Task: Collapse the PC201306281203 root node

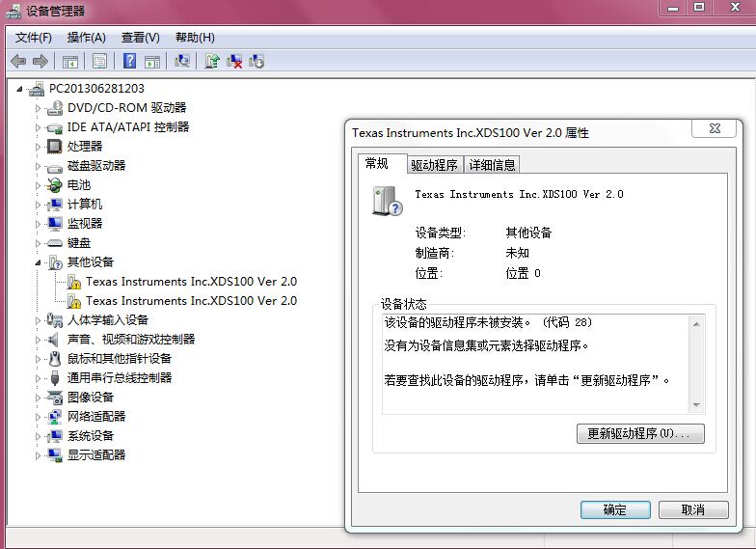Action: pos(19,89)
